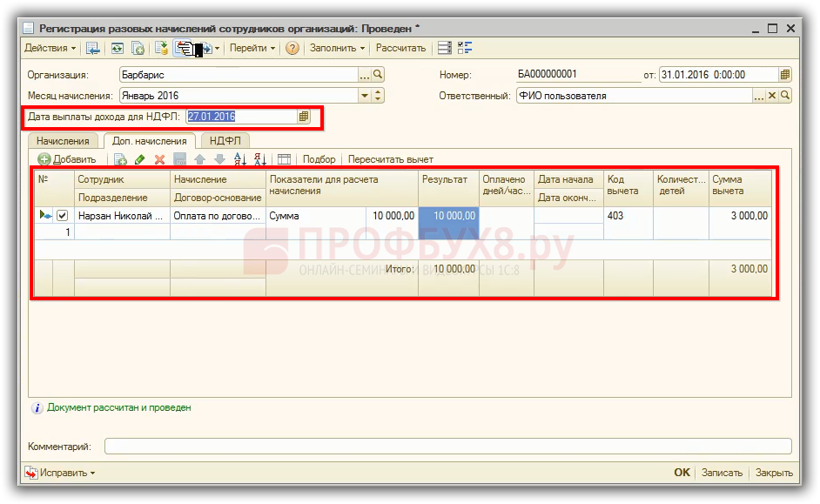Viewport: 820px width, 504px height.
Task: Click the Рассчитать button
Action: (x=400, y=48)
